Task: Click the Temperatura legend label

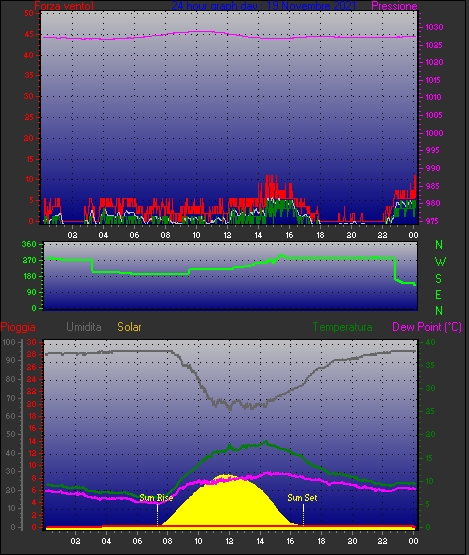Action: point(342,327)
